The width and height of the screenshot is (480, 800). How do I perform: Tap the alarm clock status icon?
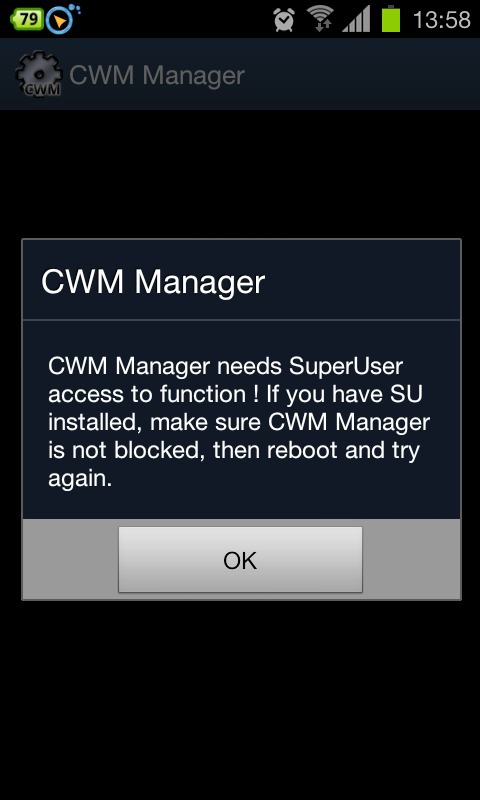[284, 20]
